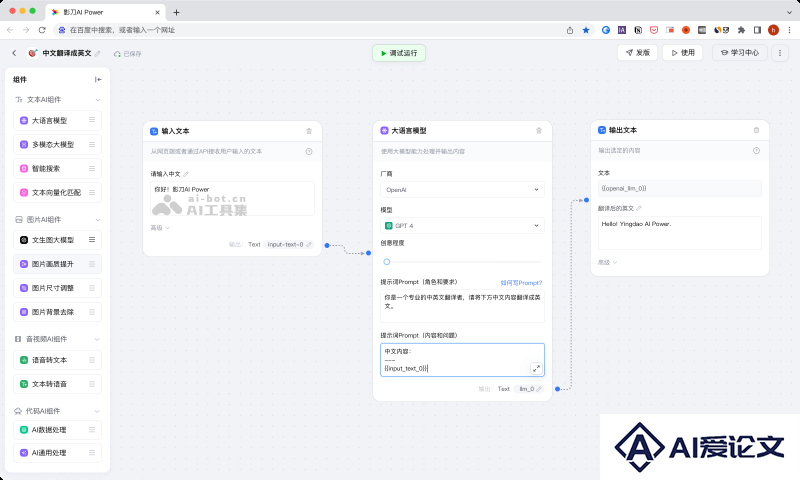Reload the browser page
This screenshot has width=800, height=480.
(x=42, y=30)
